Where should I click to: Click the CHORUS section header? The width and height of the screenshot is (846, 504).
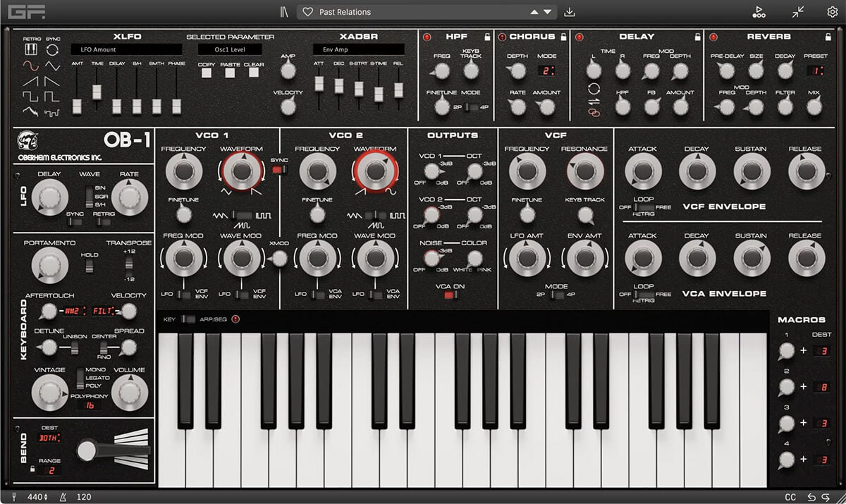534,36
